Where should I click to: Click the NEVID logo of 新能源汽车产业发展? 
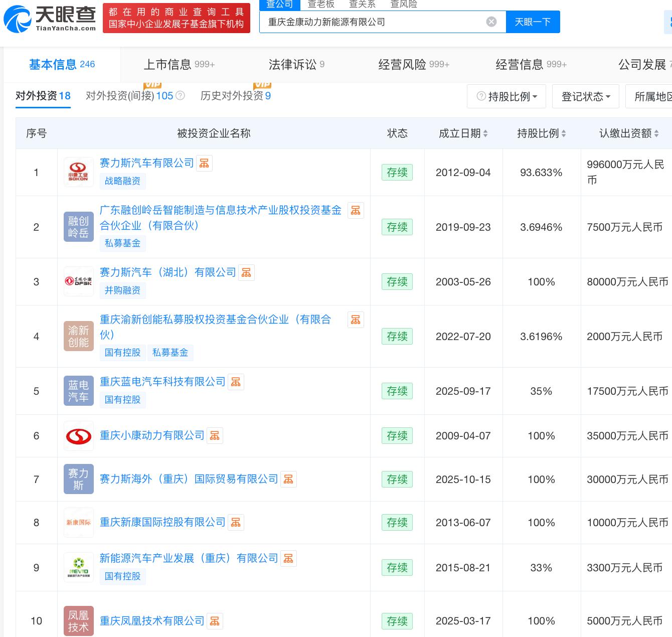click(78, 568)
